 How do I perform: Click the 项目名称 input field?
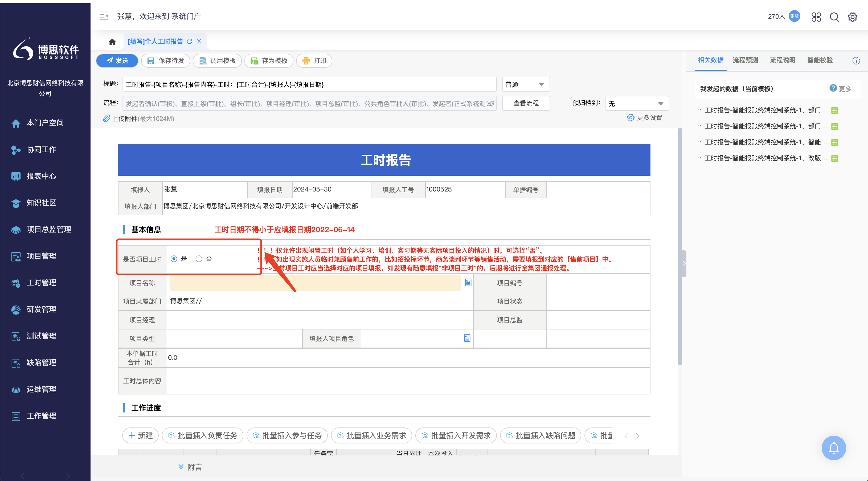click(x=315, y=283)
